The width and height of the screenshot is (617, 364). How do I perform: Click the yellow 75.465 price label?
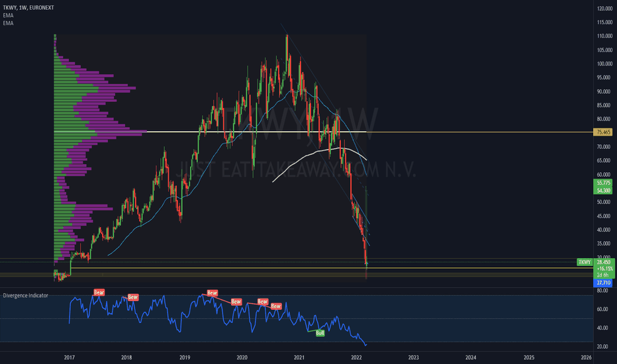point(603,132)
